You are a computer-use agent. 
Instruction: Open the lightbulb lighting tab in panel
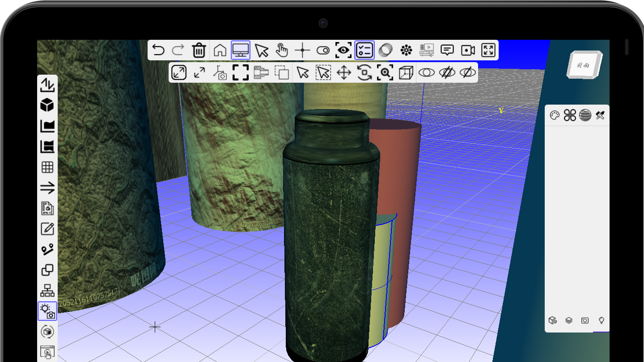(x=602, y=320)
